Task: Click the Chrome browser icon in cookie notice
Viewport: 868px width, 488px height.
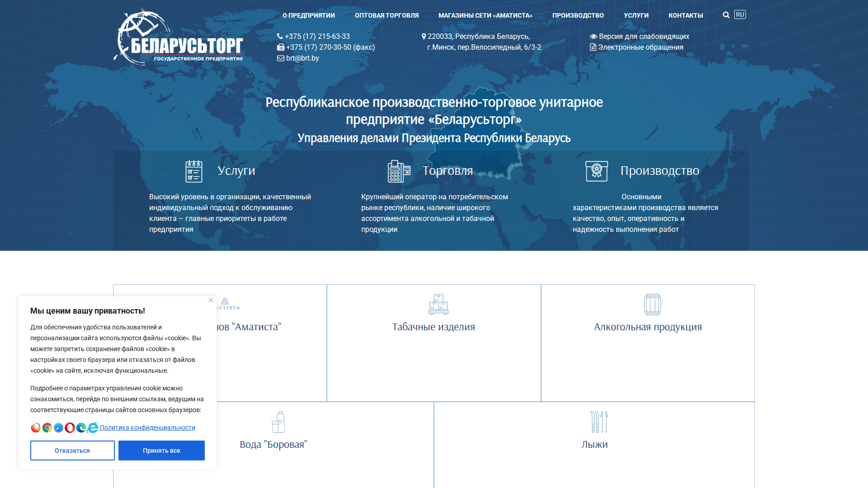Action: (x=47, y=427)
